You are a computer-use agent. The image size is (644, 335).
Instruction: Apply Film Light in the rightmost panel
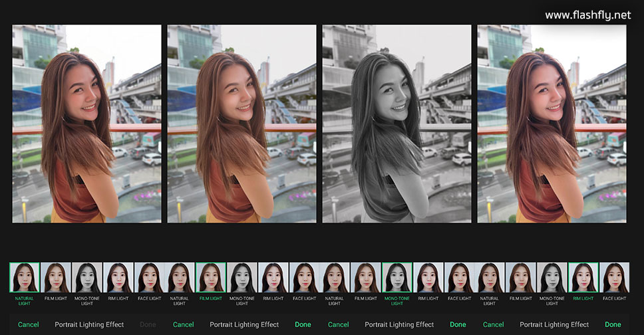tap(521, 278)
